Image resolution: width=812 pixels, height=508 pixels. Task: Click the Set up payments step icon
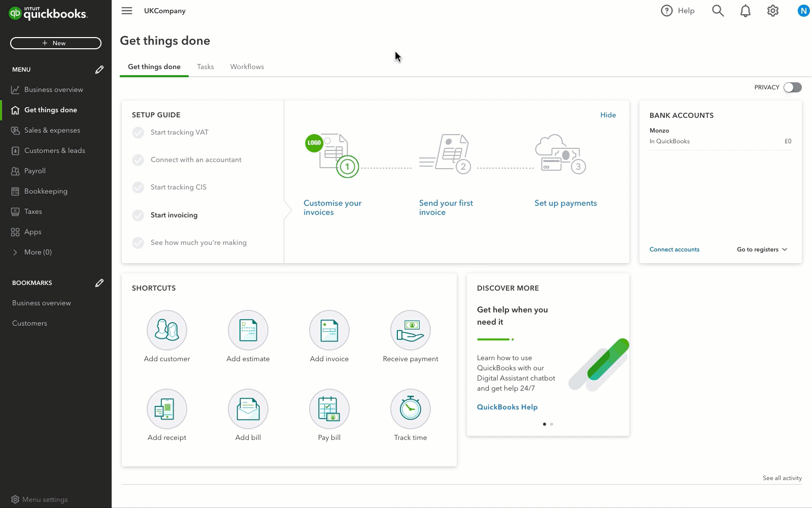tap(561, 154)
